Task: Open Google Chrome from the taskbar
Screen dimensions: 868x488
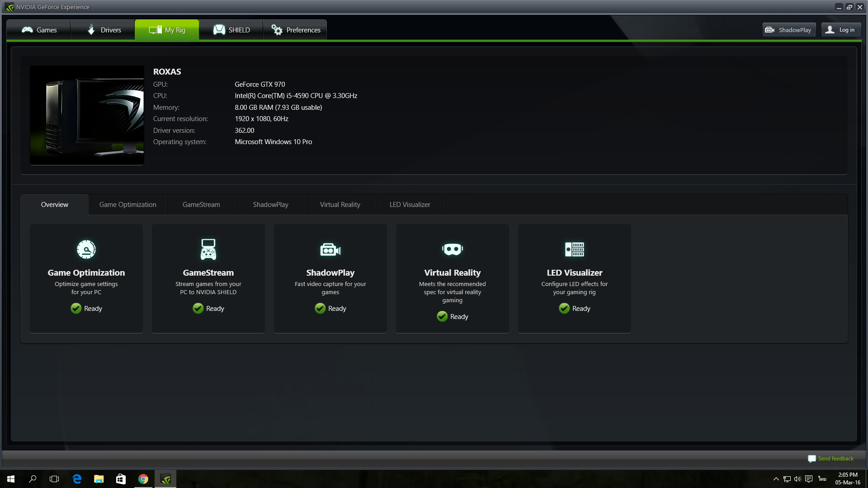Action: 143,479
